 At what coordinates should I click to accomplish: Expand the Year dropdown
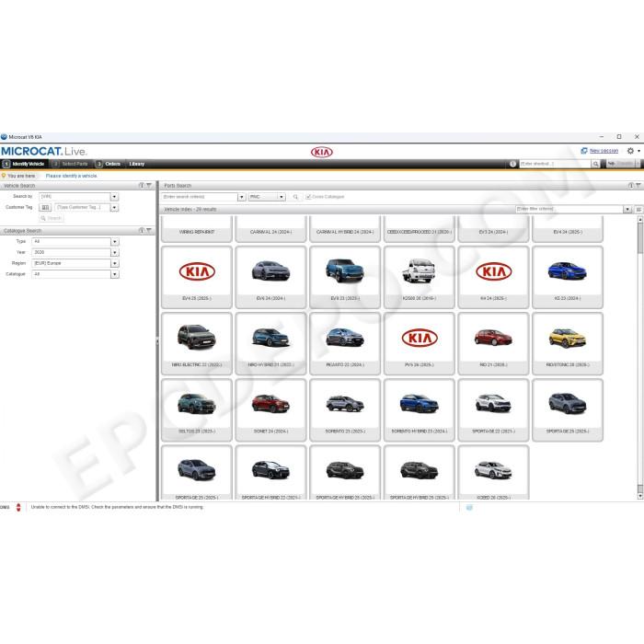[x=115, y=252]
